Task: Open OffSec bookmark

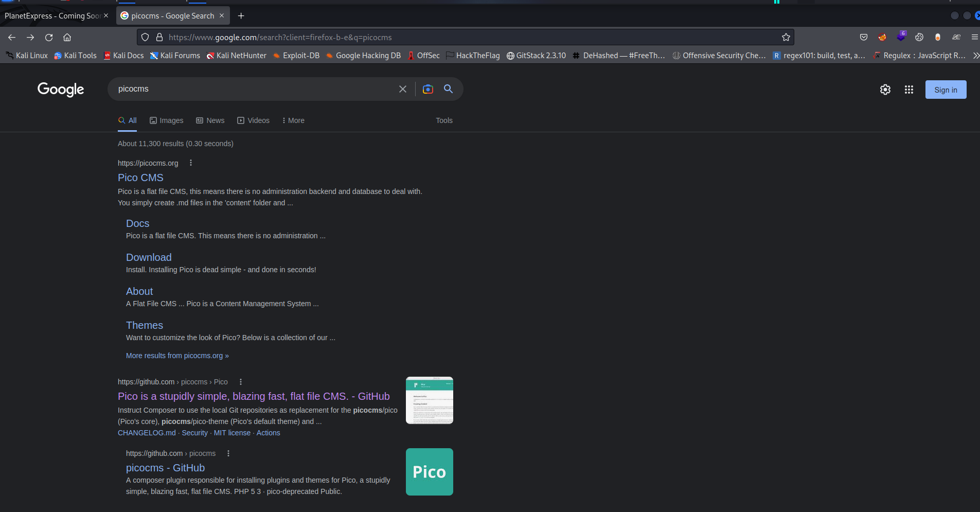Action: 423,56
